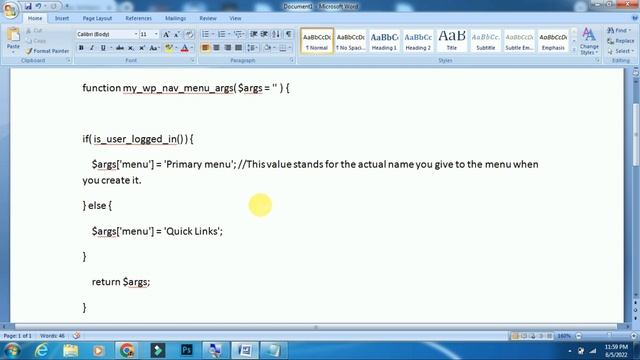Open Google Chrome from the taskbar

[x=127, y=350]
